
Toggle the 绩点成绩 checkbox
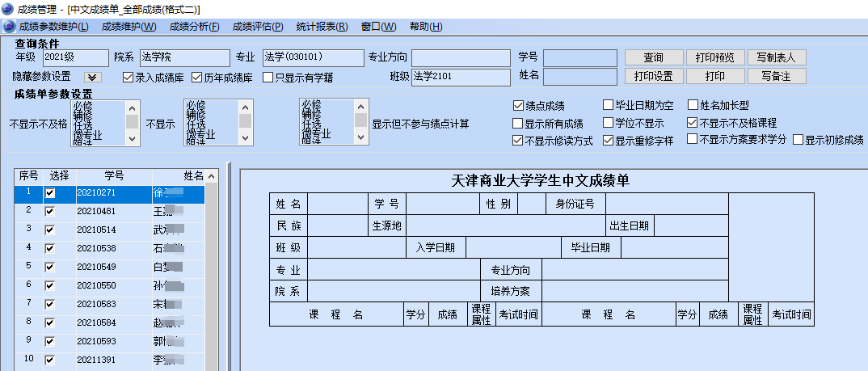pyautogui.click(x=519, y=106)
